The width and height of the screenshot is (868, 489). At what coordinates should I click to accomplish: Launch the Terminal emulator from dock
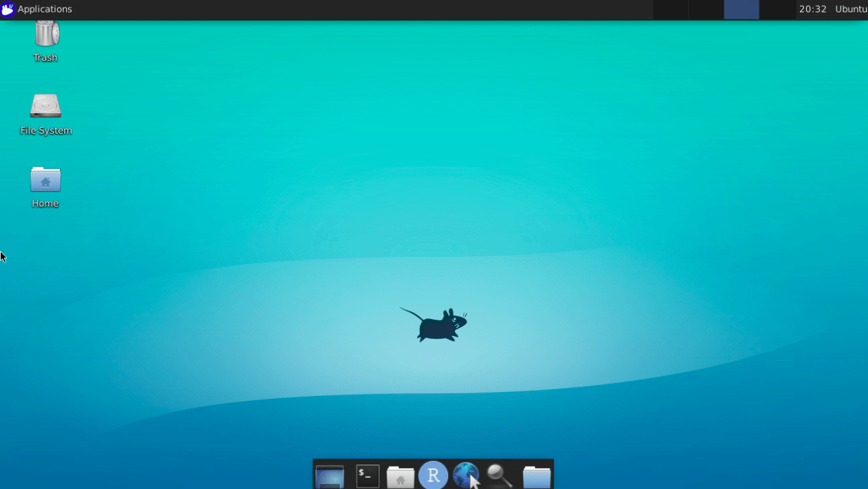click(368, 475)
